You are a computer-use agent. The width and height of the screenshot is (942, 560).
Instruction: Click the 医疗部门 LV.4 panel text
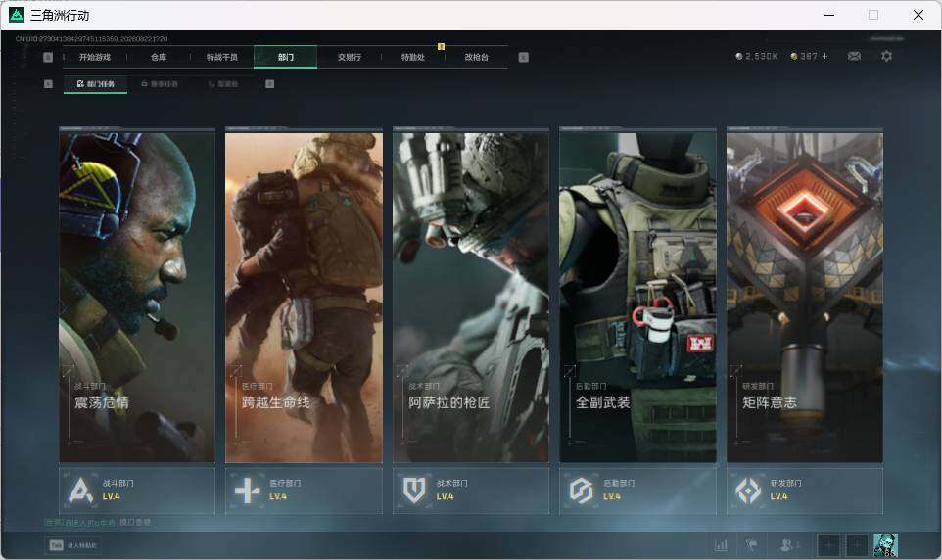(x=285, y=490)
